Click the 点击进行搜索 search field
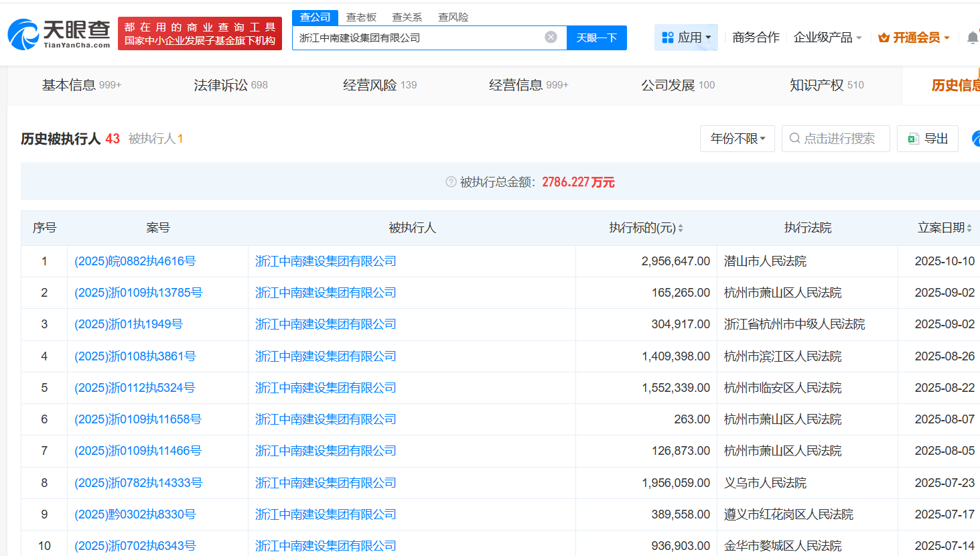Viewport: 980px width, 556px height. coord(836,139)
